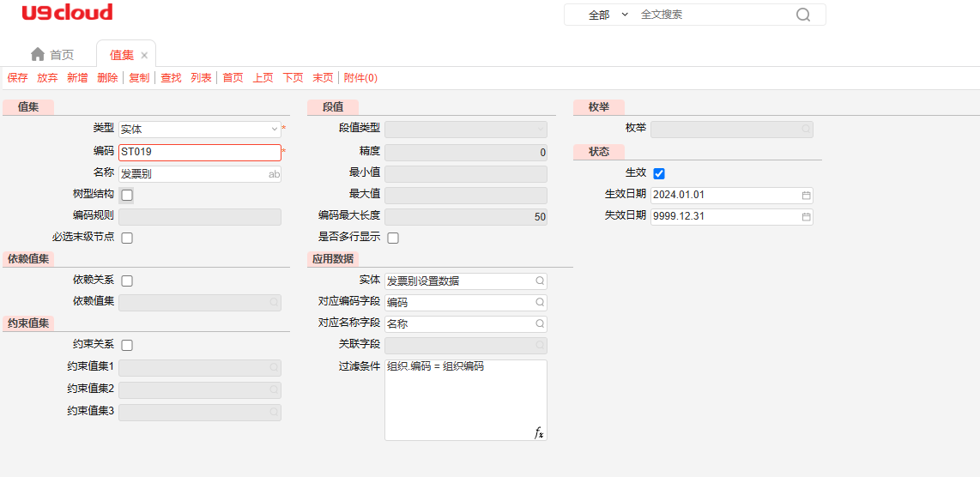
Task: Open the formula editor in 过滤条件
Action: [539, 433]
